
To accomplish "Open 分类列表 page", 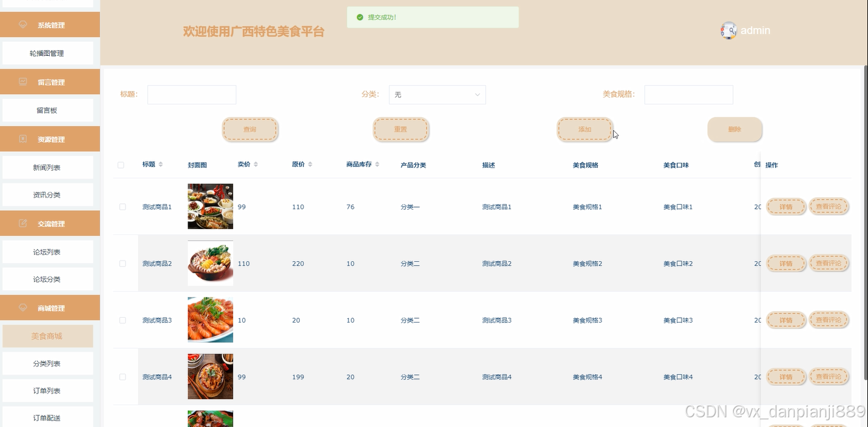I will click(47, 364).
